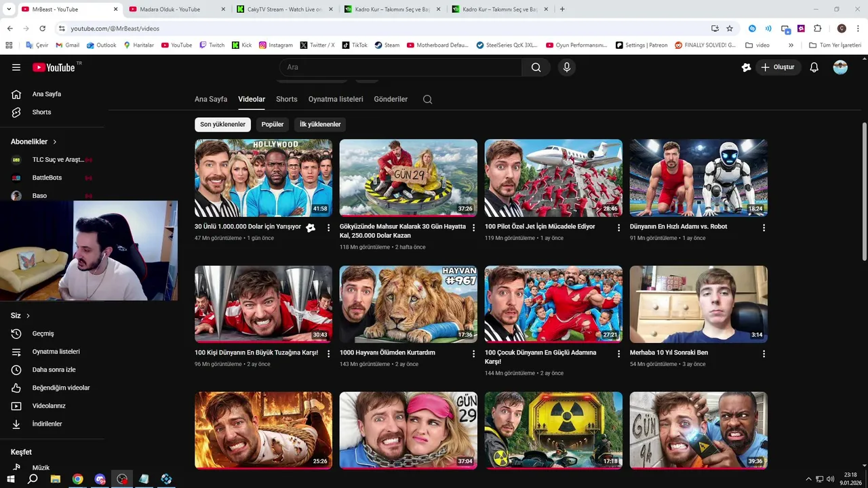Open Windows taskbar search
The height and width of the screenshot is (488, 868).
pos(33,479)
